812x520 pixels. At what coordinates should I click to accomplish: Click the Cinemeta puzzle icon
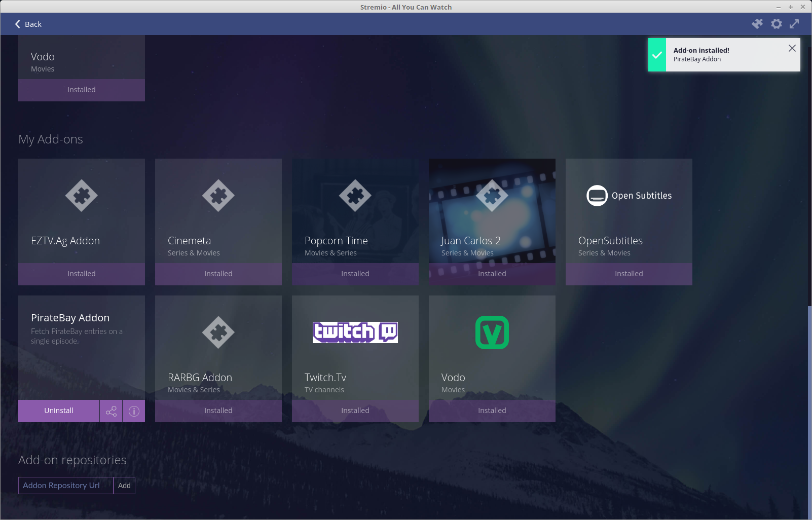[218, 196]
